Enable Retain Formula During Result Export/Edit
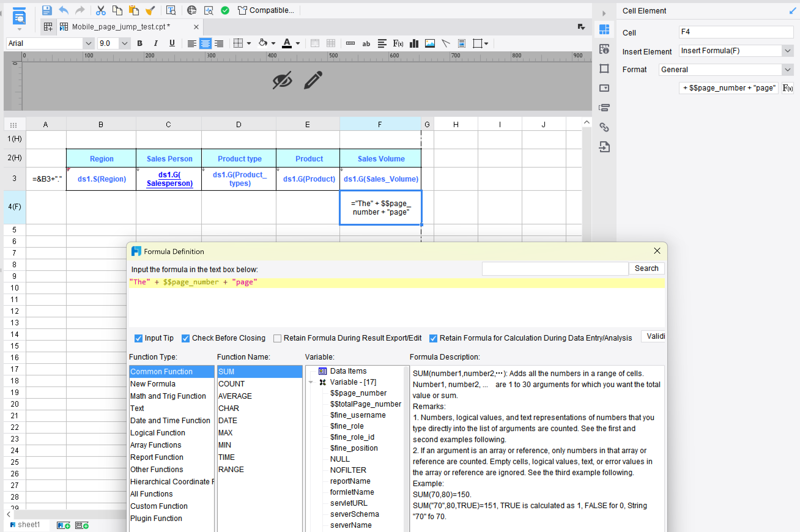This screenshot has width=800, height=532. tap(277, 338)
